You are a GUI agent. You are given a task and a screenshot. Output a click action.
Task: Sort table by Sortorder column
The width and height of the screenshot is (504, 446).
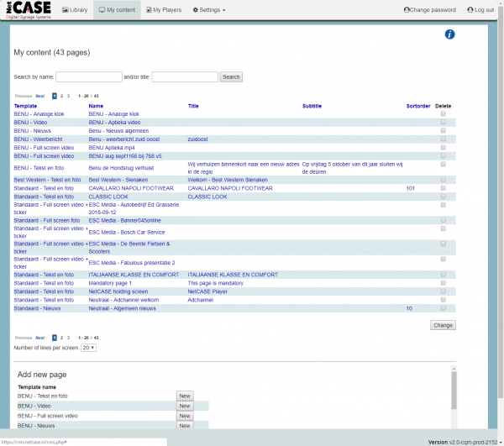click(x=418, y=106)
